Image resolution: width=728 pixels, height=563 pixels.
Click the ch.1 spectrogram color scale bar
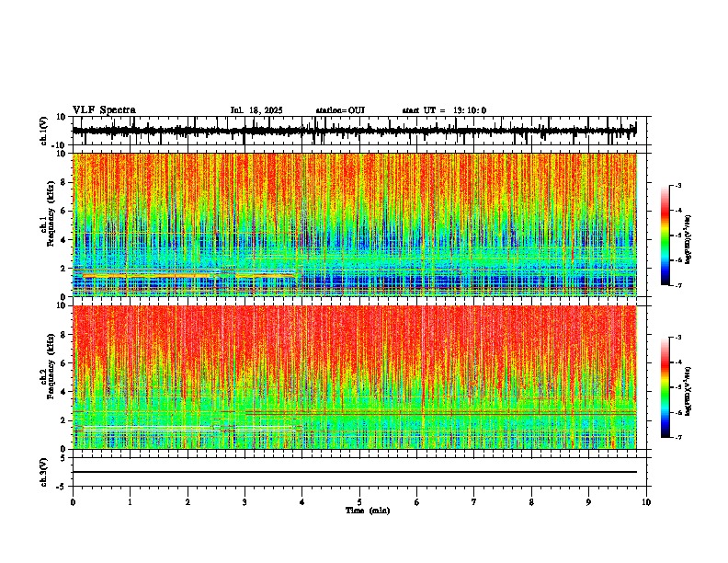(665, 236)
